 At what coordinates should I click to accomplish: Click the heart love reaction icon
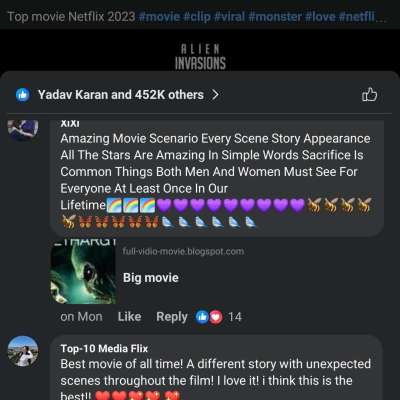tap(216, 317)
